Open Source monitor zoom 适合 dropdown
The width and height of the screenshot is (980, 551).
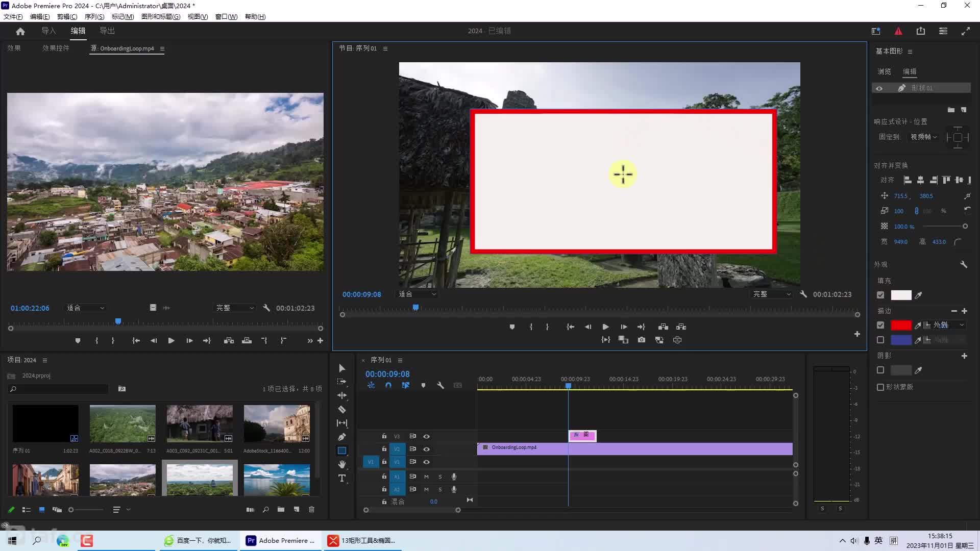(x=86, y=308)
